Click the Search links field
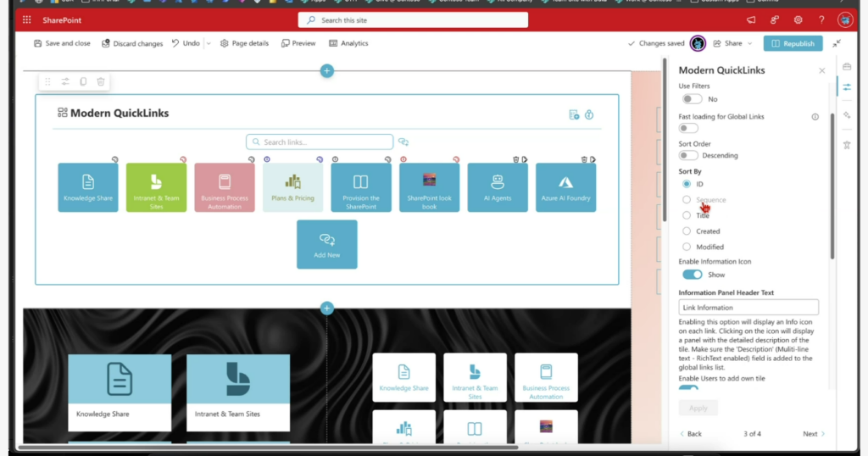 tap(320, 142)
